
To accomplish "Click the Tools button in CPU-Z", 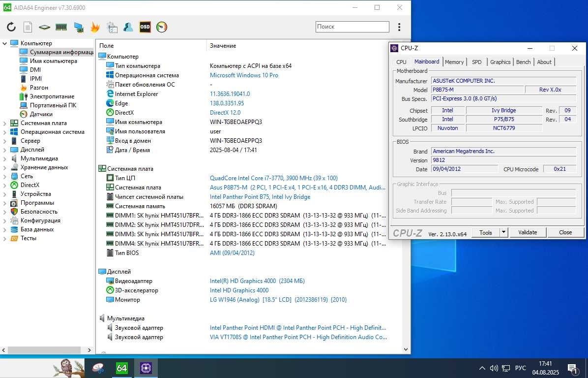I will (x=485, y=233).
